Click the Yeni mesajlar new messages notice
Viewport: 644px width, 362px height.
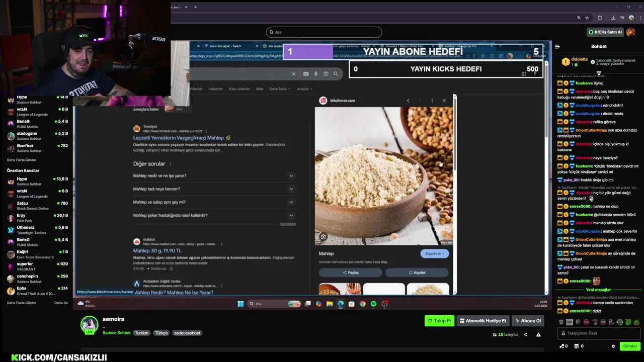[598, 290]
